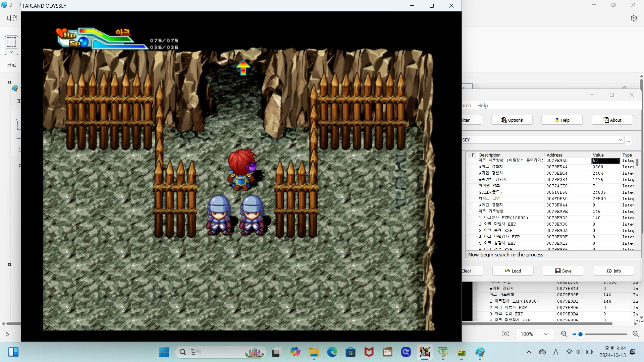
Task: Show hidden system tray icons
Action: 529,352
